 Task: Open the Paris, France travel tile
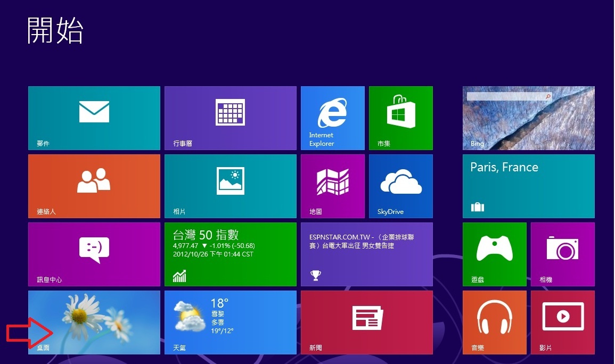(528, 186)
